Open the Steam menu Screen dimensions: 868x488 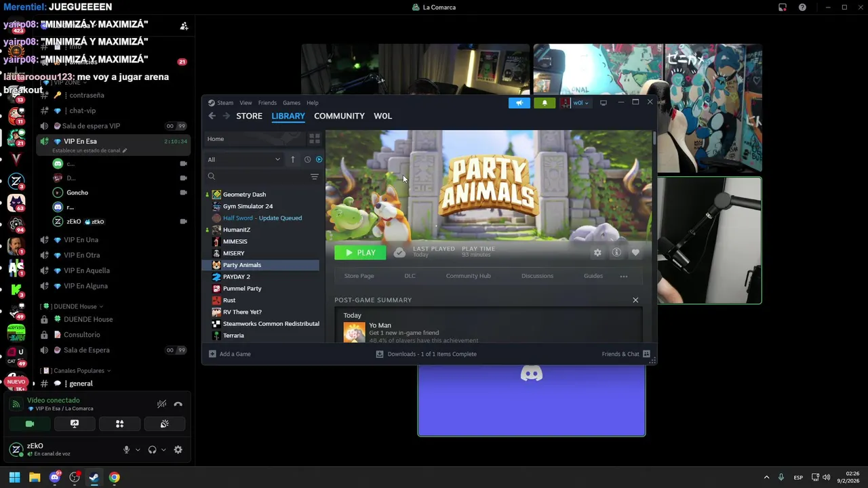(220, 103)
